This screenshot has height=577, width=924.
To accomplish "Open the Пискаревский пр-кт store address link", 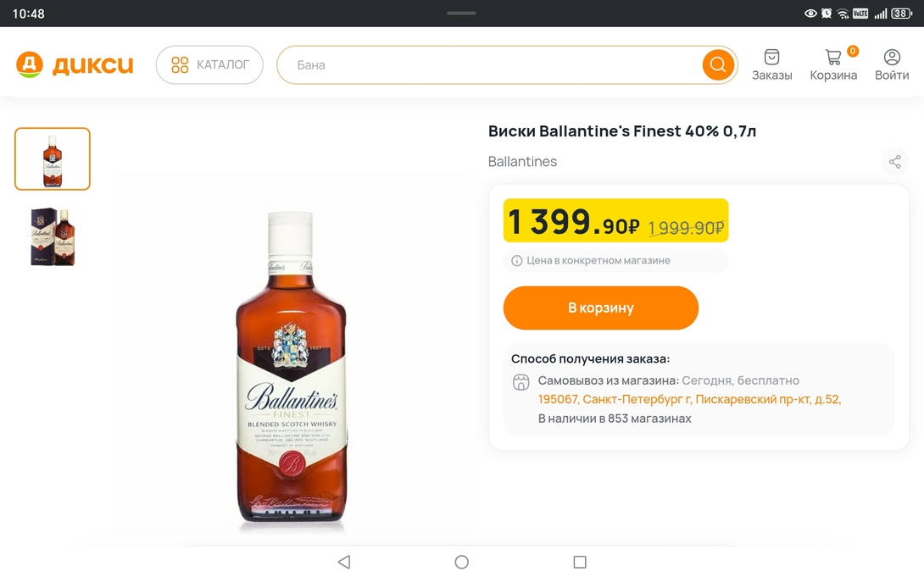I will [x=689, y=399].
